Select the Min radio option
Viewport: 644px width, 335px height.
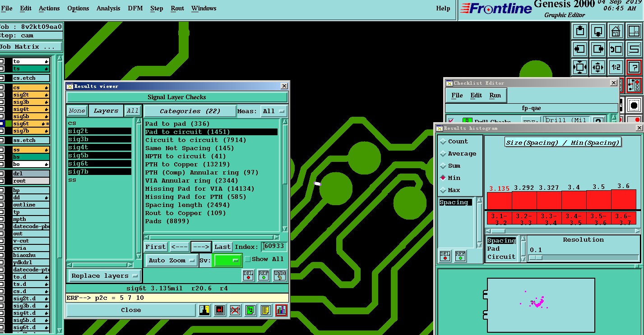click(443, 178)
